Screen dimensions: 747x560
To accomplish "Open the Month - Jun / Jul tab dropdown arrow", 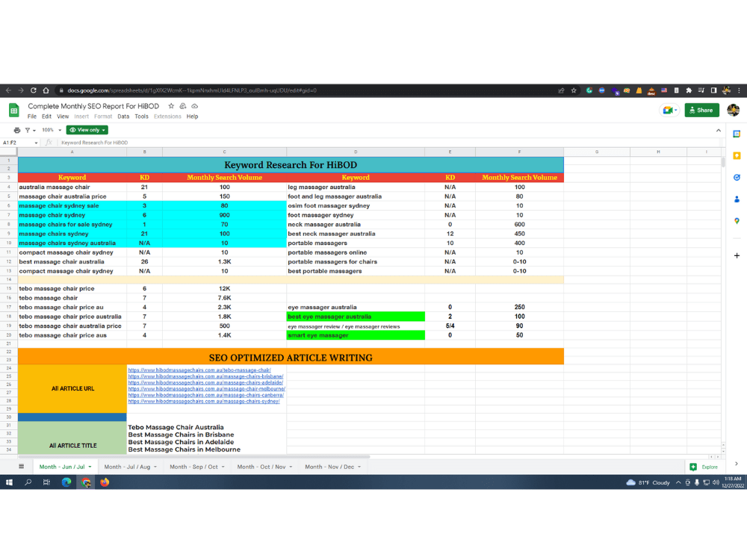I will coord(90,467).
